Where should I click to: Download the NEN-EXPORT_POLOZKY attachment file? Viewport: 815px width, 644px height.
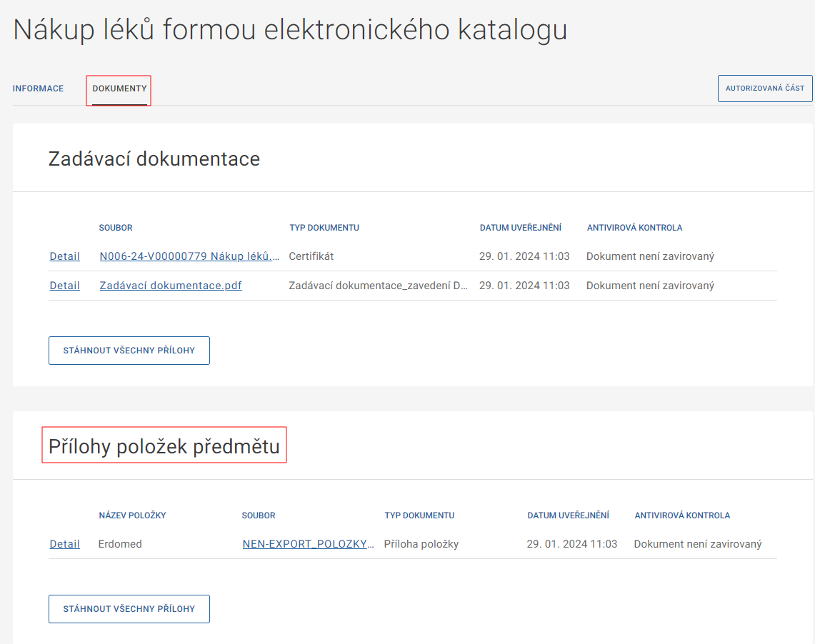(308, 544)
